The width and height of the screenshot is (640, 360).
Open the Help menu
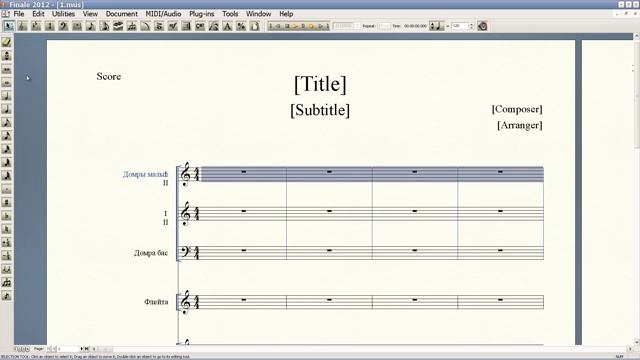[286, 13]
